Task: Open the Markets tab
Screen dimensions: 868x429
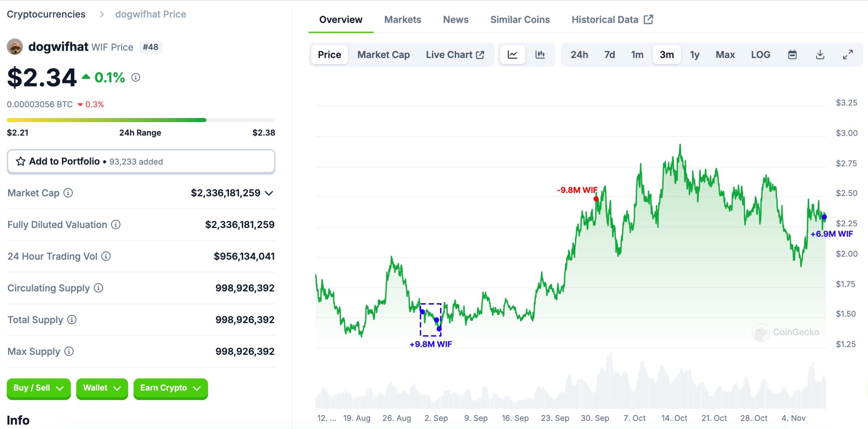Action: 402,20
